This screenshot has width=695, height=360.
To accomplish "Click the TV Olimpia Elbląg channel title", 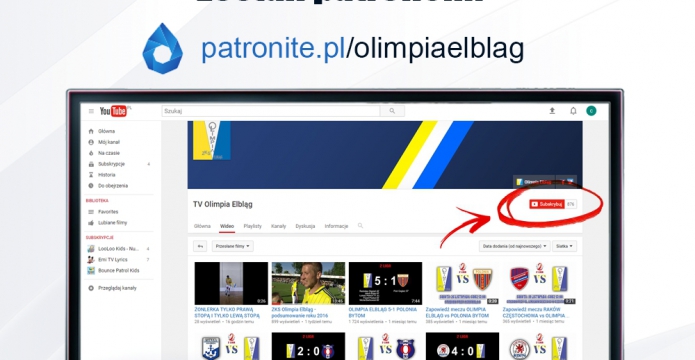I will (223, 204).
